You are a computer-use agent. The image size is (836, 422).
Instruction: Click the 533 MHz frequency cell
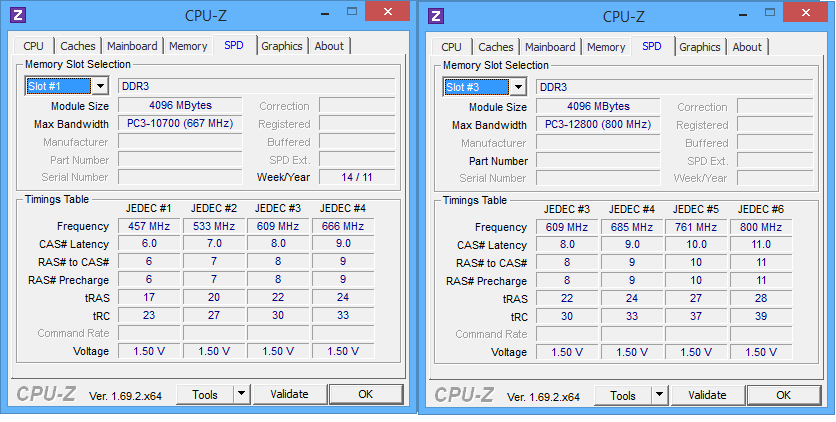(x=214, y=226)
